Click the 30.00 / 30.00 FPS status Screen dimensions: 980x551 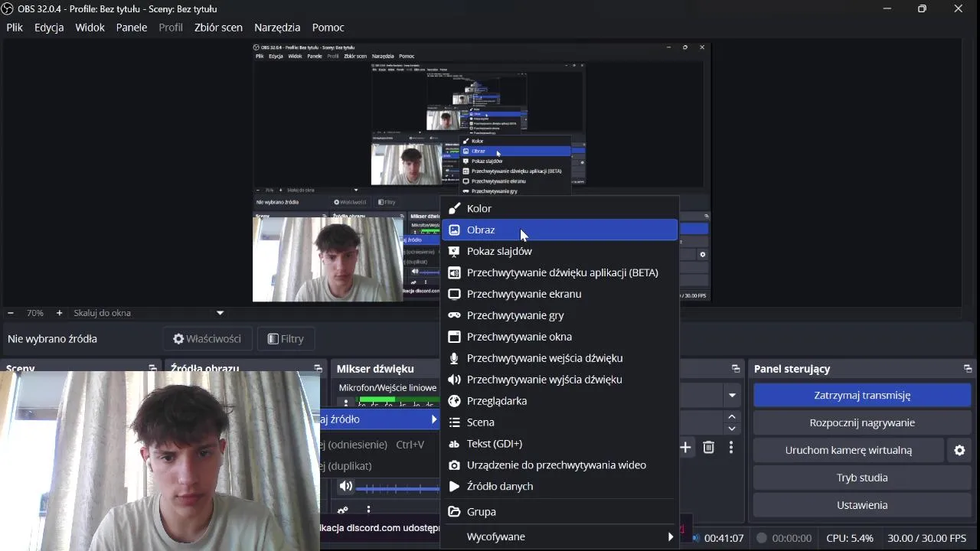(x=927, y=538)
